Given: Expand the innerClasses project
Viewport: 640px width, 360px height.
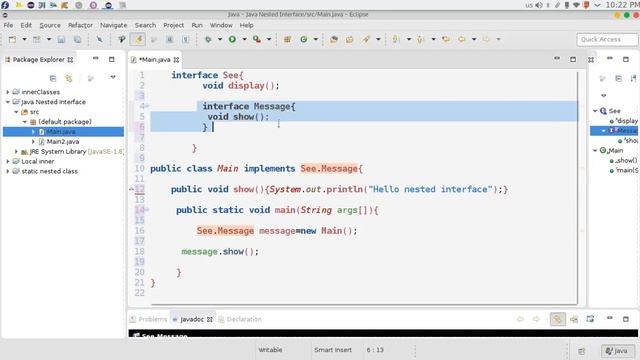Looking at the screenshot, I should [x=8, y=92].
